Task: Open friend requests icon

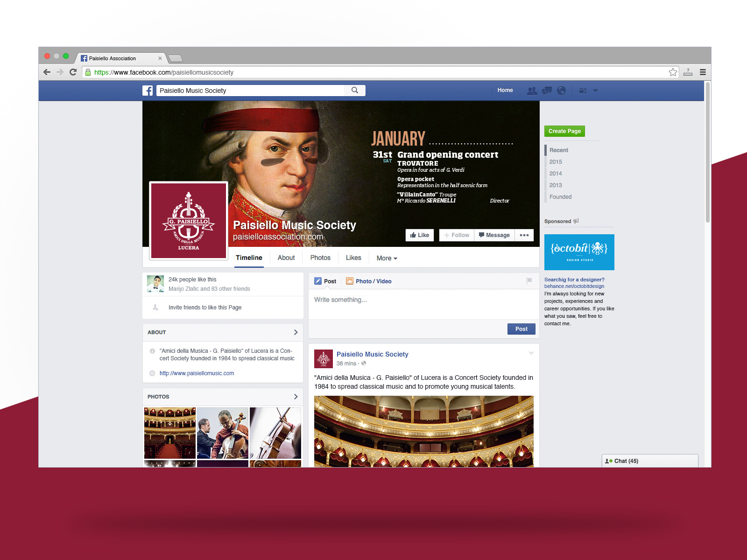Action: (532, 91)
